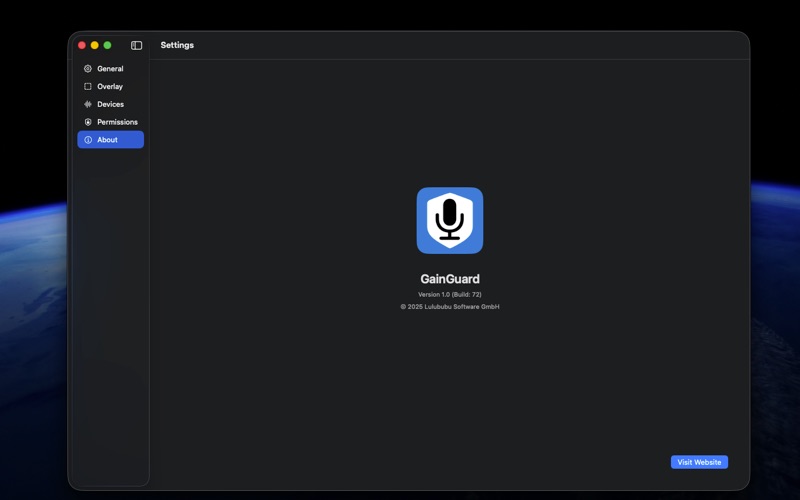Click the Version 1.0 (Build: 72) text

click(x=449, y=294)
